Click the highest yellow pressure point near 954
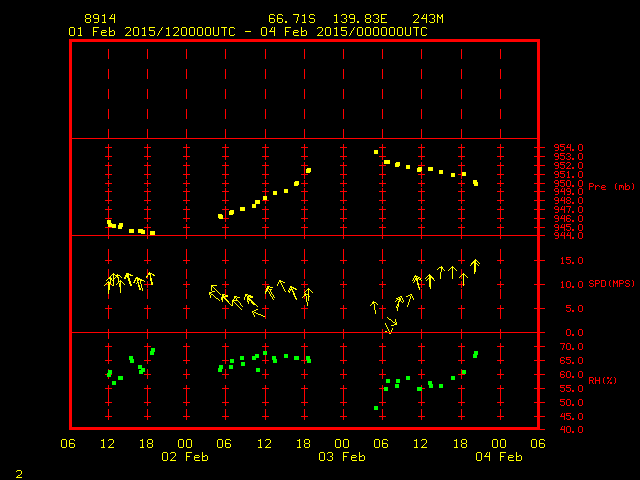 [376, 152]
